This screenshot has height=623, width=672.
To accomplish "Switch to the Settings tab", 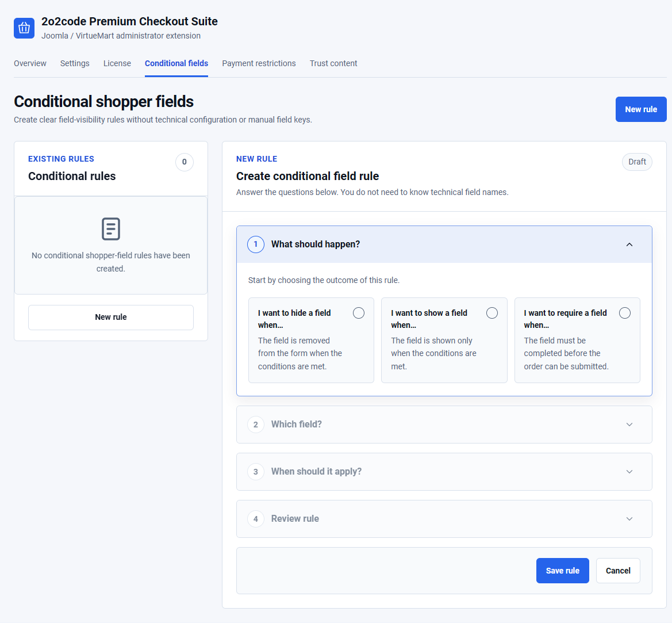I will pyautogui.click(x=75, y=63).
